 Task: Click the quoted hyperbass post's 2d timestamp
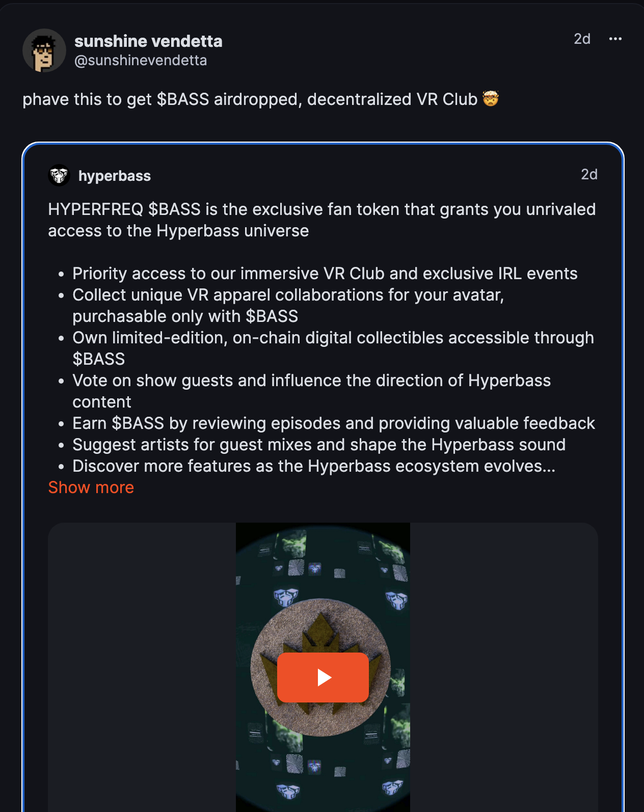[x=589, y=175]
